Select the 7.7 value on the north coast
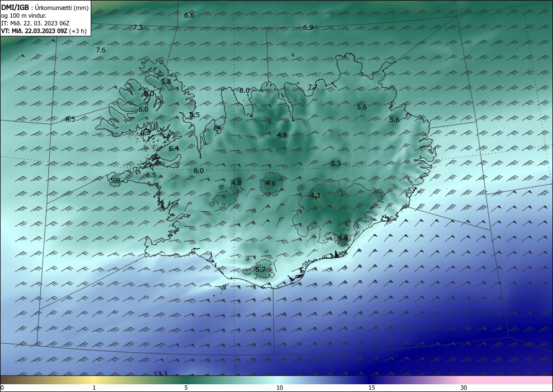Screen dimensions: 553x392 (312, 87)
